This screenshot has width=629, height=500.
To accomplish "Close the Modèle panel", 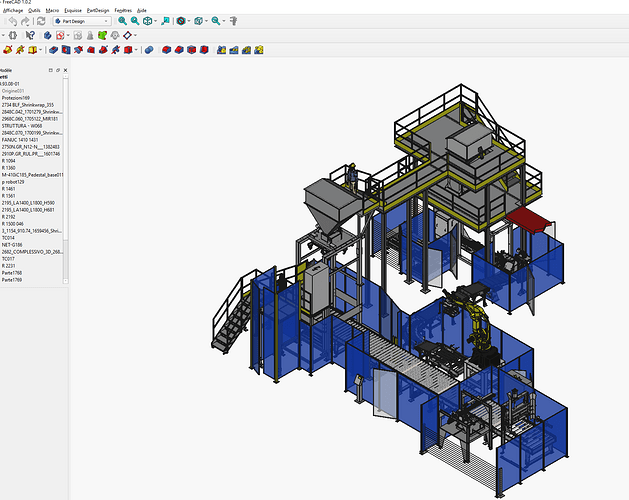I will [65, 70].
